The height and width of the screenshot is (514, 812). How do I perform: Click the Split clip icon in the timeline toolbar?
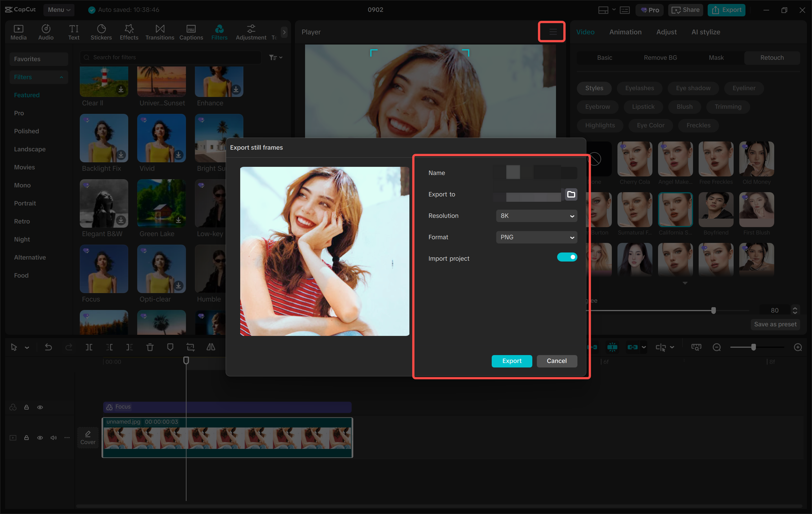[x=89, y=347]
